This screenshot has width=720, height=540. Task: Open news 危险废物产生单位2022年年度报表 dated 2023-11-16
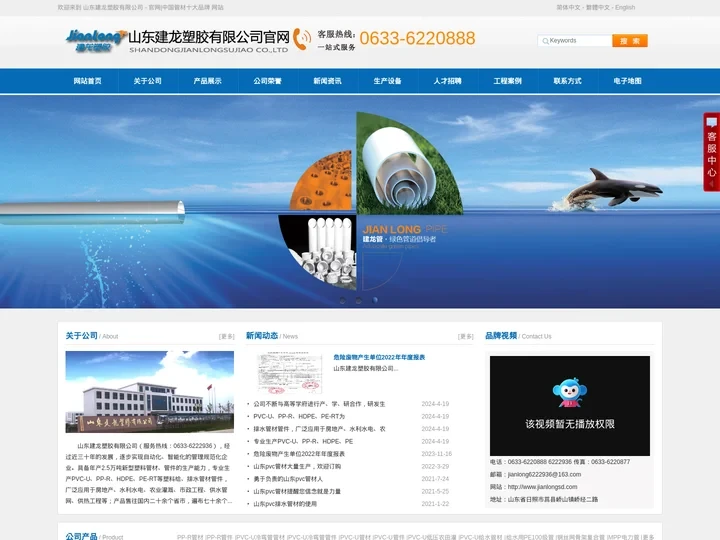point(299,454)
